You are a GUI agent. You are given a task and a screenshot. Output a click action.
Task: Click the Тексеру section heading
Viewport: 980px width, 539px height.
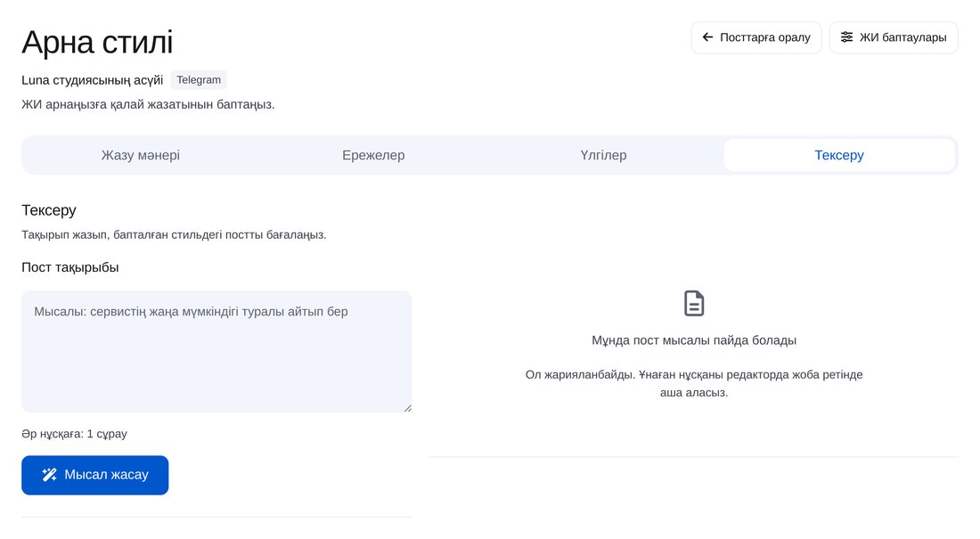tap(49, 210)
